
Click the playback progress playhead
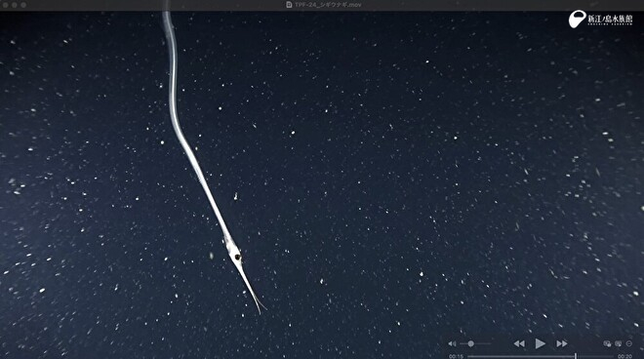point(576,356)
